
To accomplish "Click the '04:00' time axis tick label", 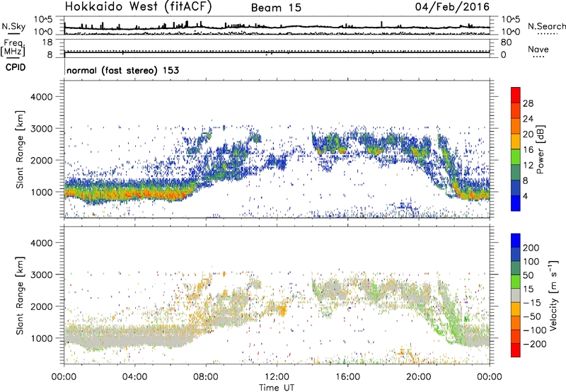I will coord(135,377).
